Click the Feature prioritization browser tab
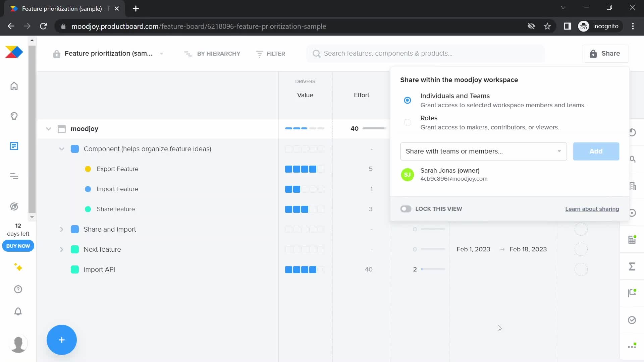644x362 pixels. tap(64, 9)
